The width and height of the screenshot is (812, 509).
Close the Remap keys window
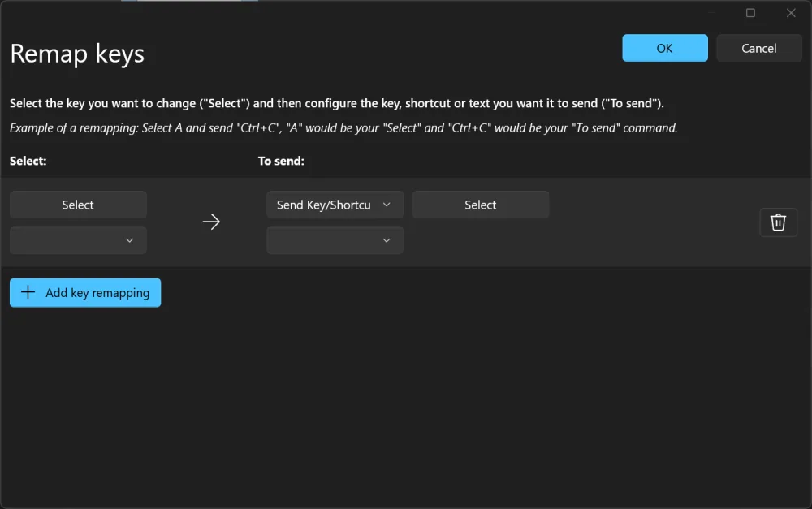click(x=791, y=13)
